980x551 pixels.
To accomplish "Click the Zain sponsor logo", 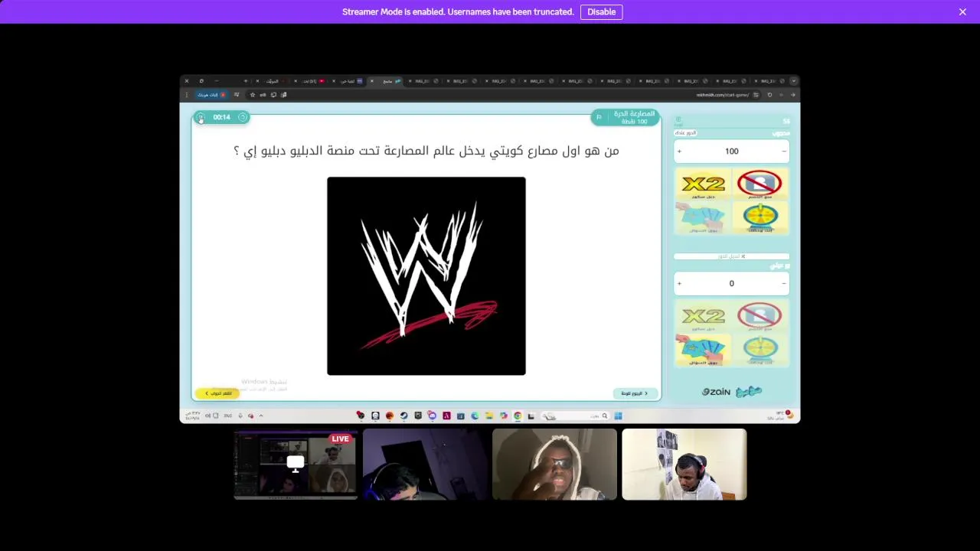I will click(x=717, y=392).
